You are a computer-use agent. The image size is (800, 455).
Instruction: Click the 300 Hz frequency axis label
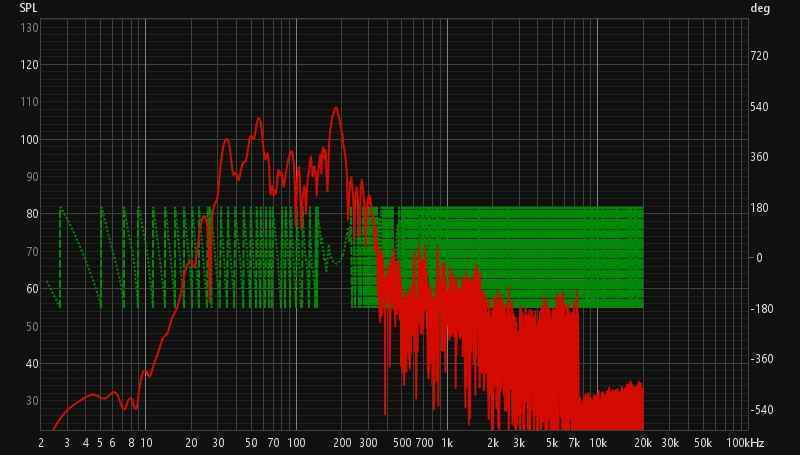[x=369, y=443]
